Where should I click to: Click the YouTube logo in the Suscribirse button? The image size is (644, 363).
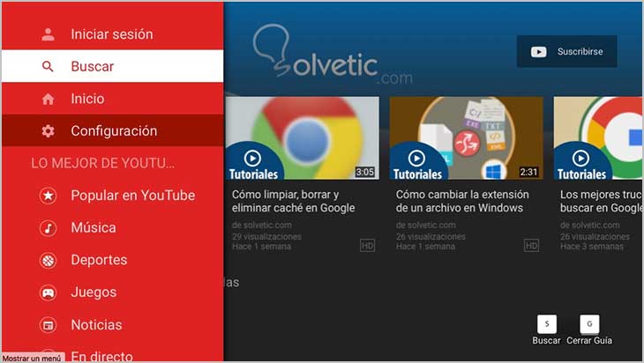[x=538, y=52]
